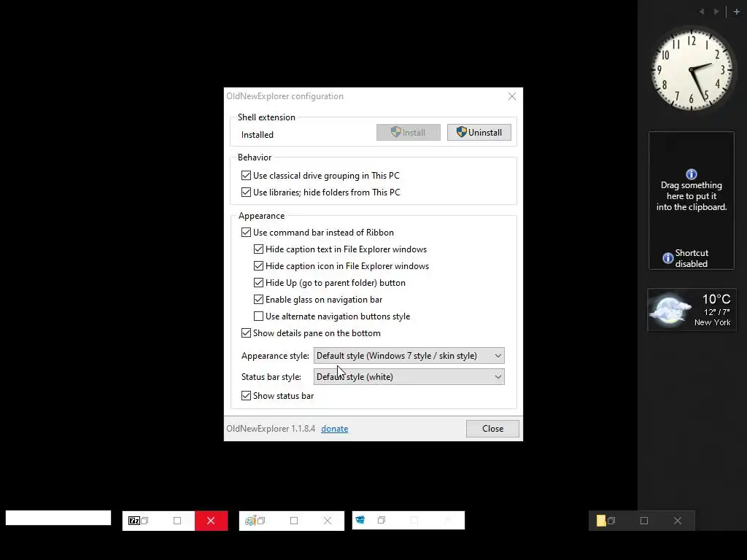
Task: Open the Appearance style dropdown
Action: point(409,356)
